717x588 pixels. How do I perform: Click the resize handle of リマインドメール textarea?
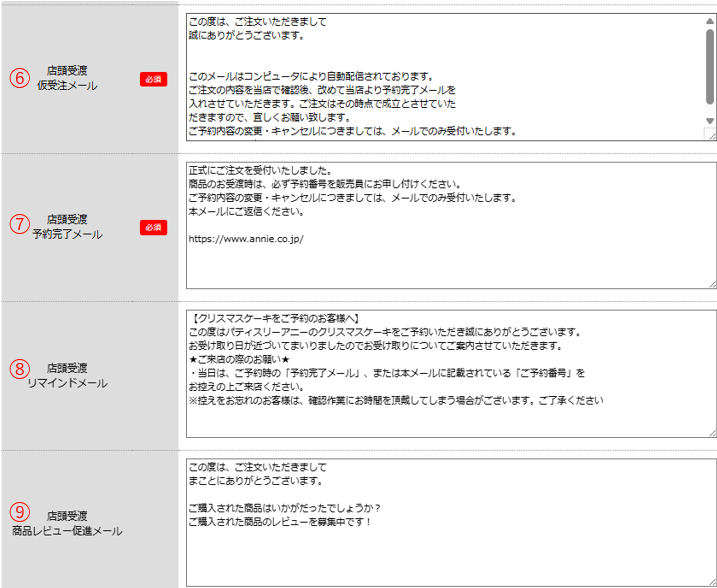pyautogui.click(x=711, y=432)
